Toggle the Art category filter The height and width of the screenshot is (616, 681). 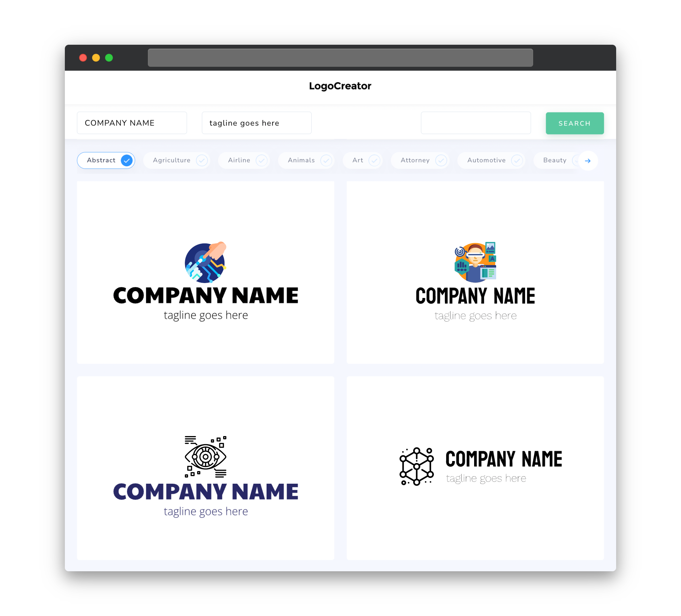coord(364,160)
